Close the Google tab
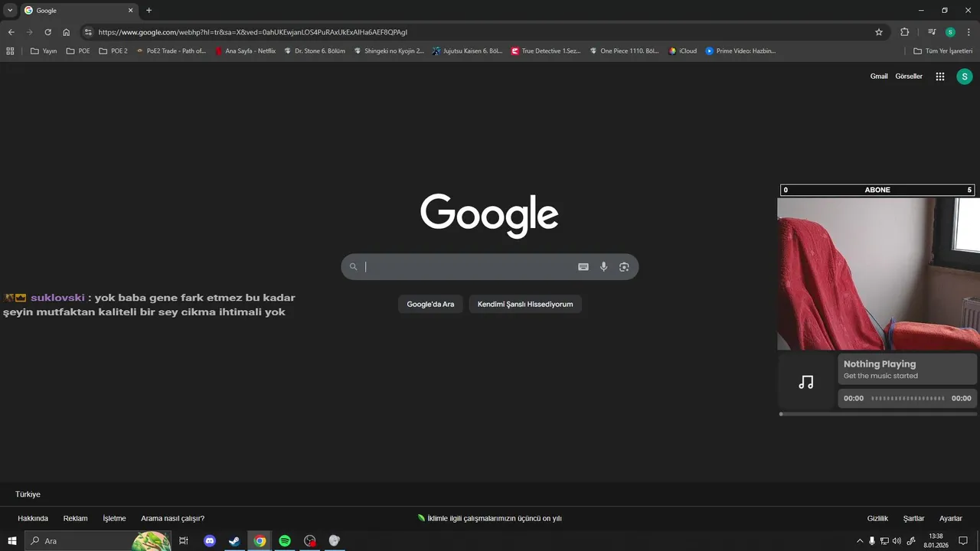This screenshot has height=551, width=980. (x=130, y=11)
